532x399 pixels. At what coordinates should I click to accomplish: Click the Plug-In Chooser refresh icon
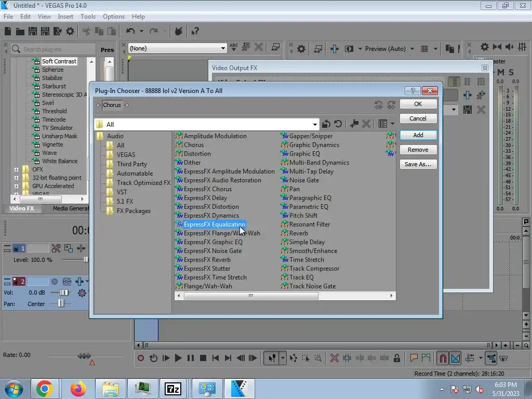point(338,124)
